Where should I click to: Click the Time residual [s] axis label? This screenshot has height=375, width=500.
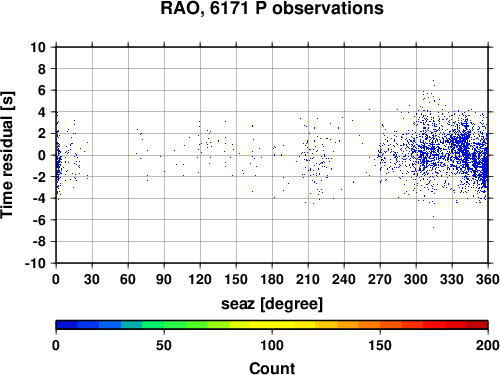pos(7,155)
